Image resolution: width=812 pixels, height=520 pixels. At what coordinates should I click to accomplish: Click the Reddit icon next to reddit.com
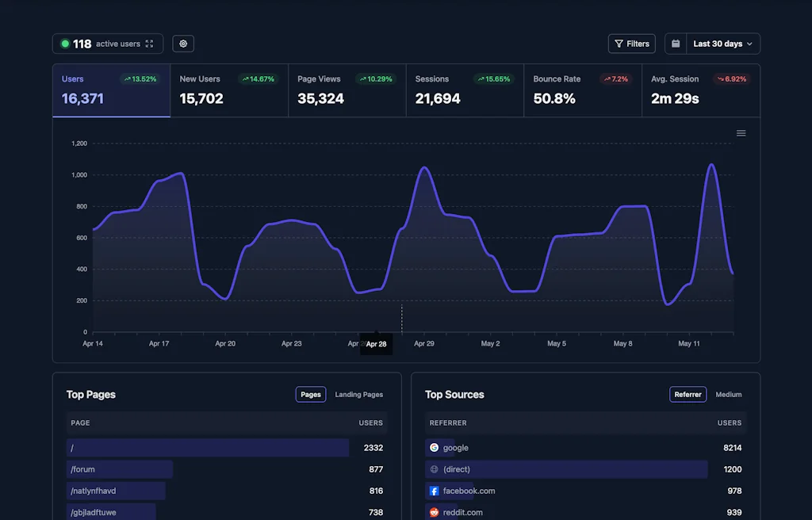(434, 511)
